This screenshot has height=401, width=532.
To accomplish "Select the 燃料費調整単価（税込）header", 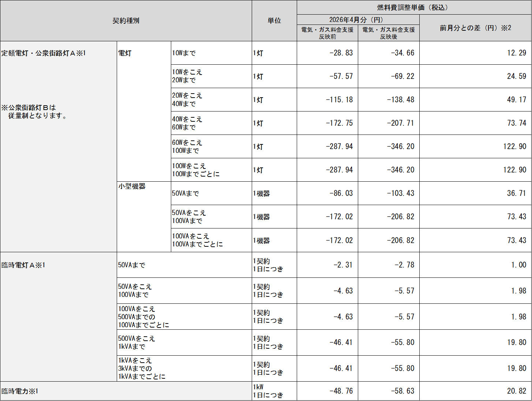I will [414, 6].
